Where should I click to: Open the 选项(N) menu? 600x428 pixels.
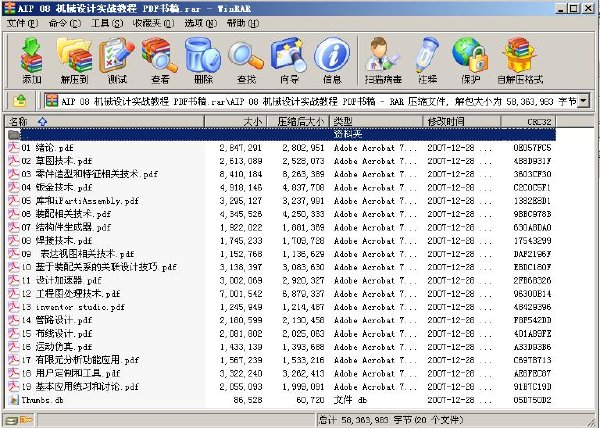[x=201, y=23]
